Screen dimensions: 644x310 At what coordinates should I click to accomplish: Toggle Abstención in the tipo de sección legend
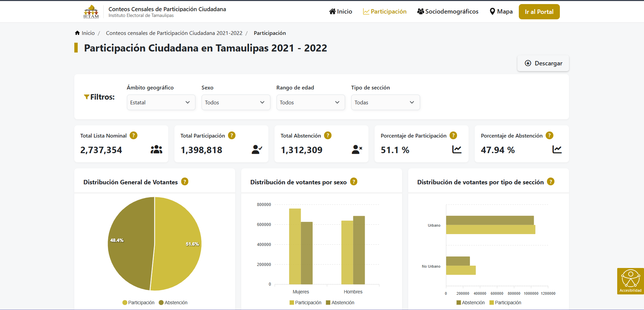click(x=470, y=302)
